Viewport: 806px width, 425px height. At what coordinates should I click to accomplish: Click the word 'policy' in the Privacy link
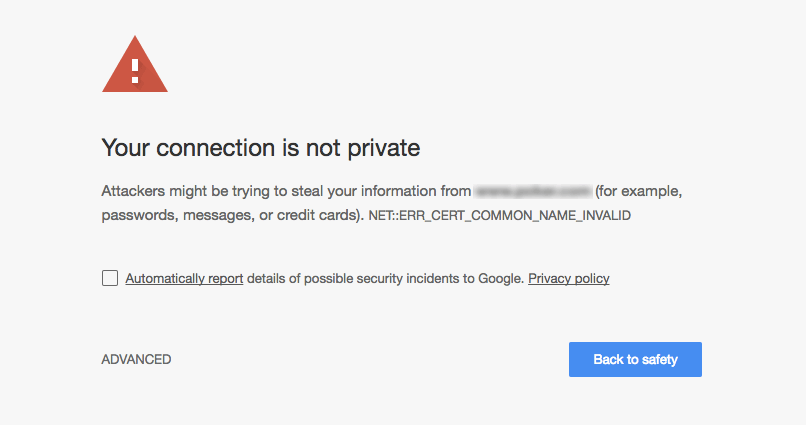point(592,279)
